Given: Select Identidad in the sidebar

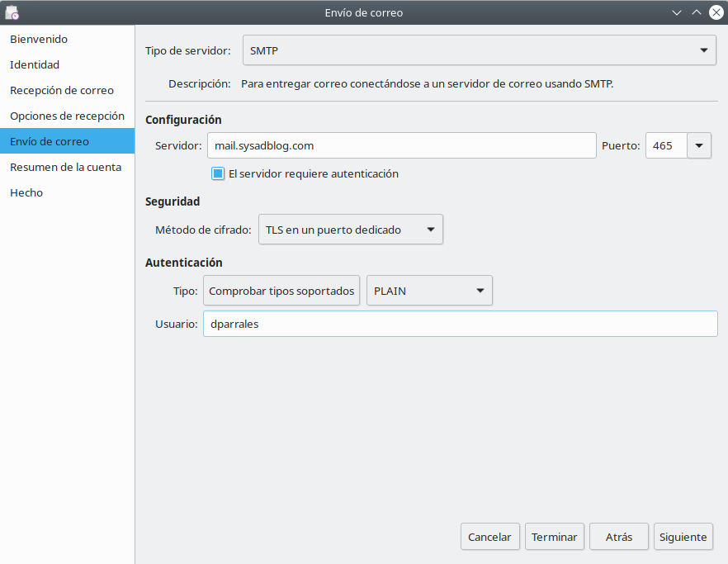Looking at the screenshot, I should point(68,64).
